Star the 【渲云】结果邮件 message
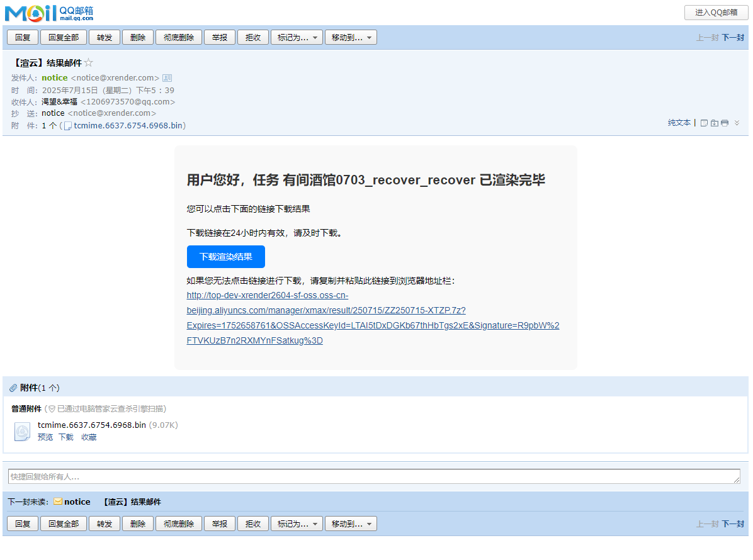 pyautogui.click(x=89, y=63)
